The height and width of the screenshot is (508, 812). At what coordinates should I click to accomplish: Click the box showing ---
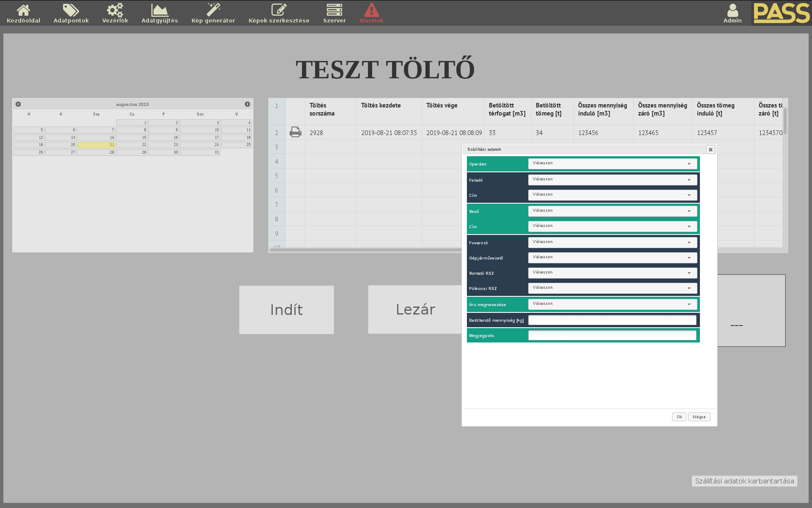pyautogui.click(x=751, y=311)
